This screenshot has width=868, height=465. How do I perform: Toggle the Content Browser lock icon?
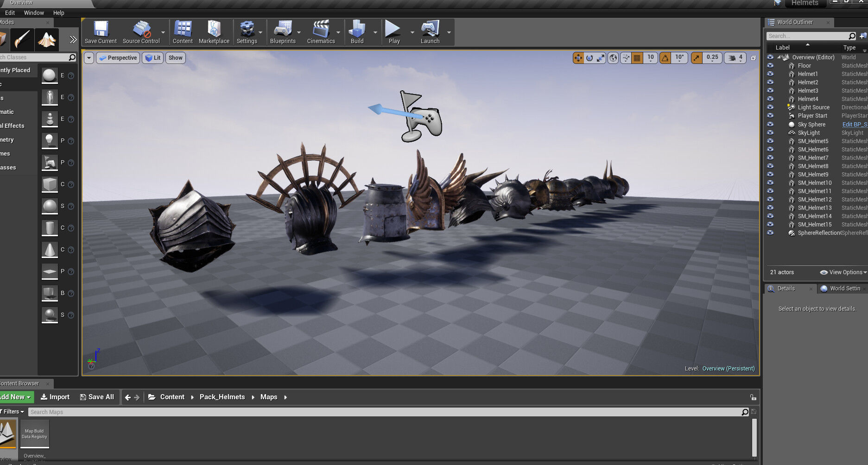point(753,397)
